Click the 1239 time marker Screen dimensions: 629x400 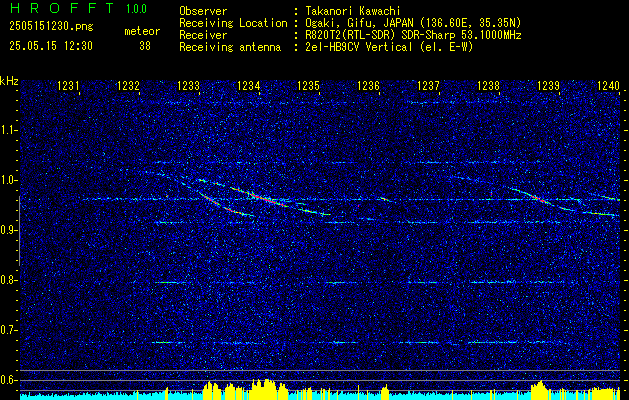point(548,85)
